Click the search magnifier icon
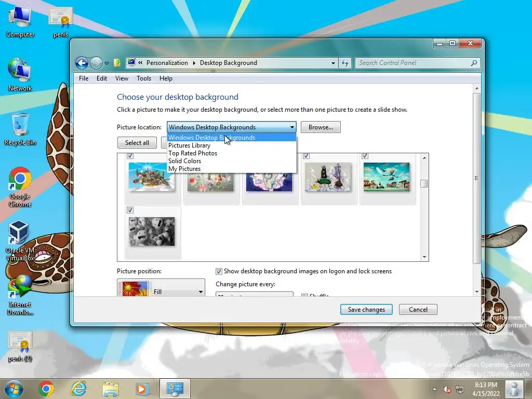Viewport: 532px width, 399px height. (474, 63)
